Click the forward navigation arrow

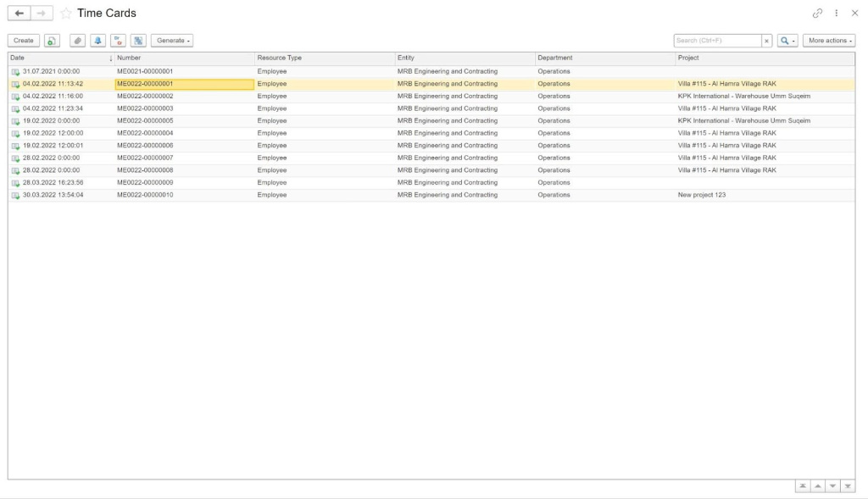[x=42, y=14]
